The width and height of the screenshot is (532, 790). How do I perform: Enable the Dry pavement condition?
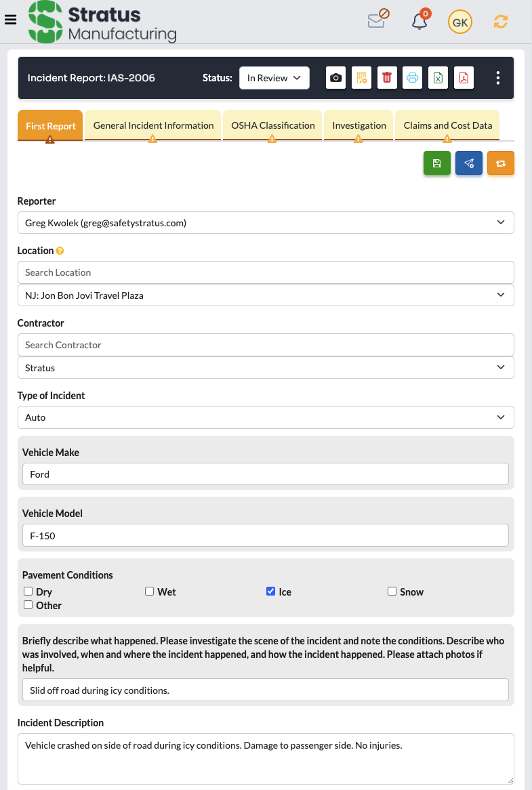(x=28, y=591)
